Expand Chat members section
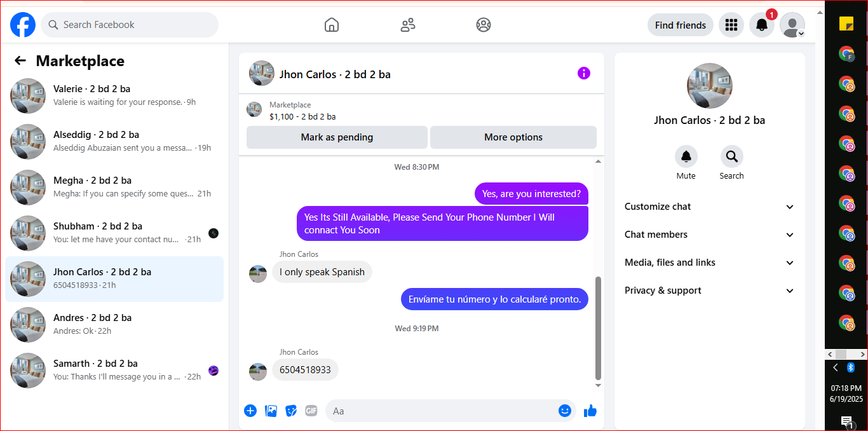Image resolution: width=868 pixels, height=431 pixels. pos(710,235)
